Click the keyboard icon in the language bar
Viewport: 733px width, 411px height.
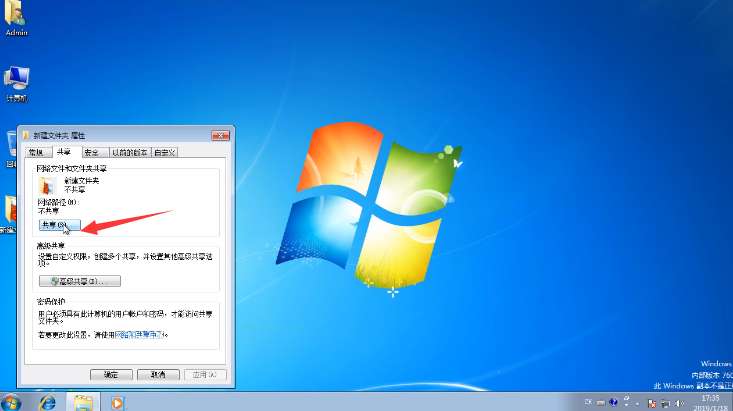tap(601, 403)
